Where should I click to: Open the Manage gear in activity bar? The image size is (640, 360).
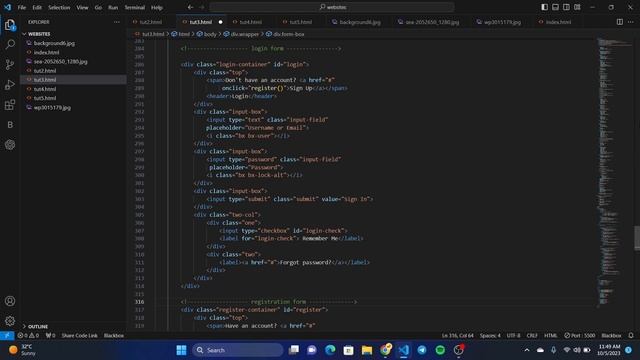(10, 321)
